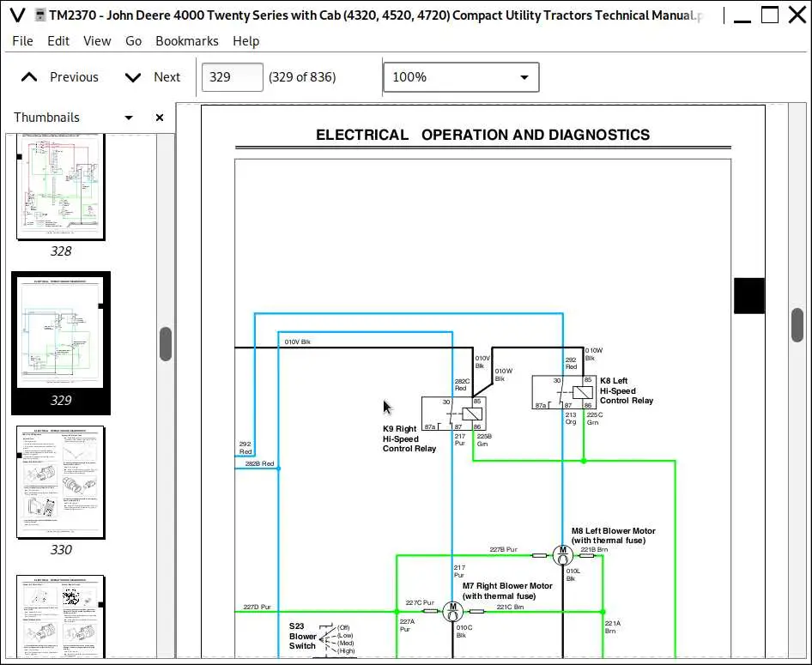Click the 'K8 Left Hi-Speed Control Relay' label
The height and width of the screenshot is (665, 812).
(x=626, y=390)
